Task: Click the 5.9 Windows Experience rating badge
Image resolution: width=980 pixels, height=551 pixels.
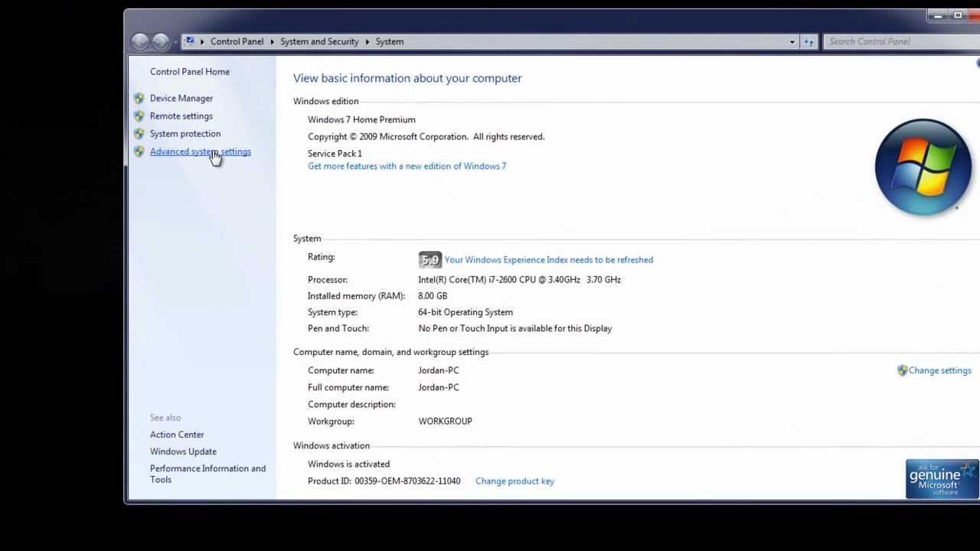Action: [430, 260]
